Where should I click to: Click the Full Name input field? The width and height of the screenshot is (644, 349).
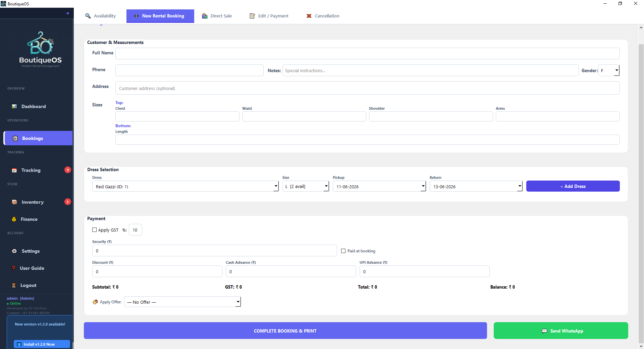367,53
